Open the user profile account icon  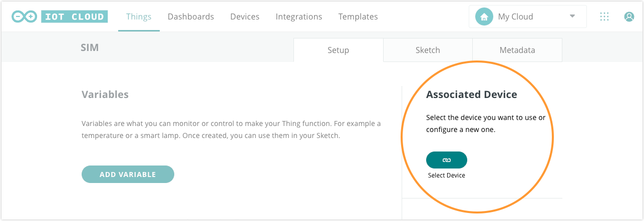(629, 16)
